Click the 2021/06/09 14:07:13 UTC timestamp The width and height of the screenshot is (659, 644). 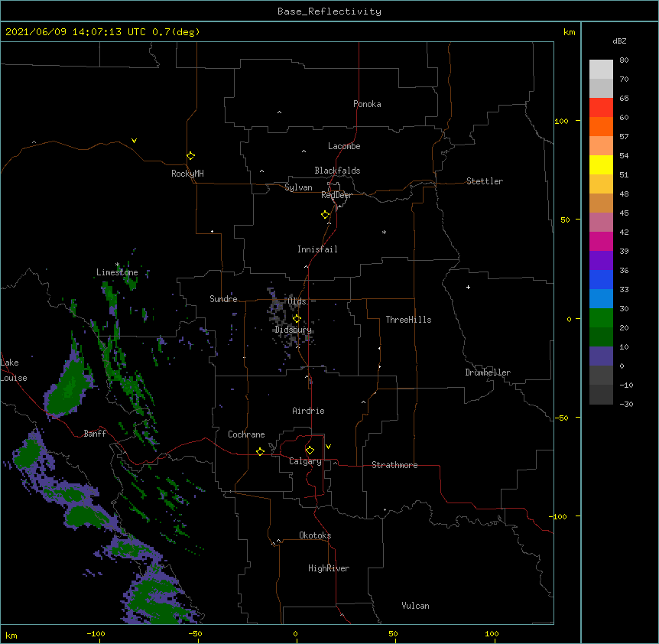pos(76,32)
